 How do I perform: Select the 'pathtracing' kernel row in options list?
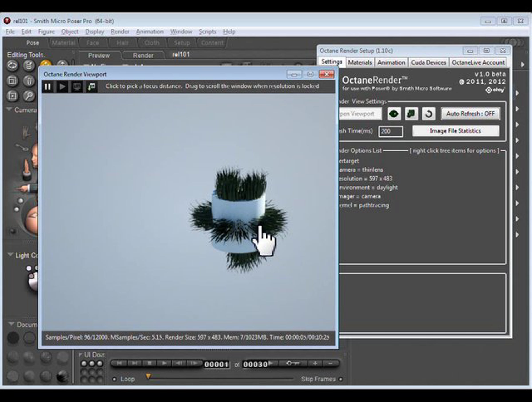coord(364,205)
